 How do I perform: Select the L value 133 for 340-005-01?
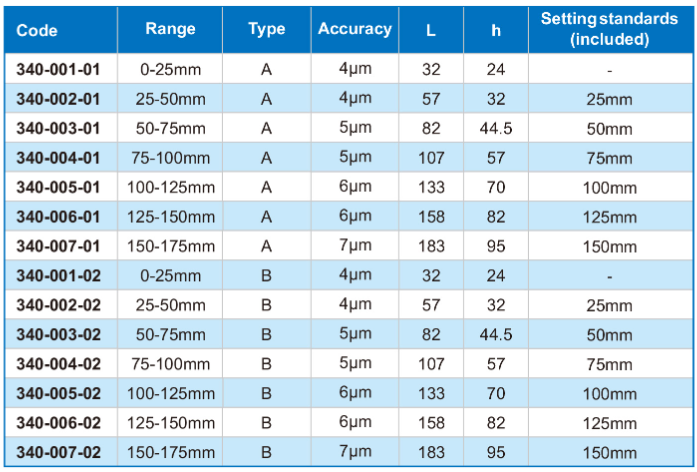coord(431,187)
